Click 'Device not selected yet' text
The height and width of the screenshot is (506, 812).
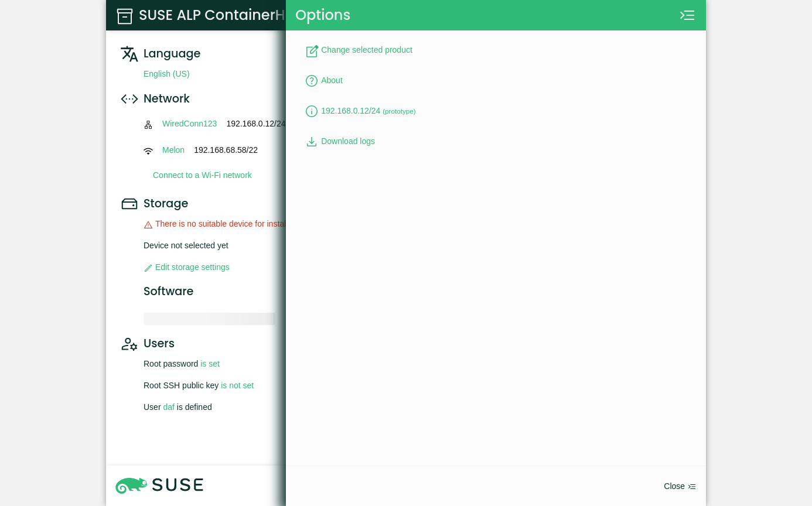coord(186,245)
